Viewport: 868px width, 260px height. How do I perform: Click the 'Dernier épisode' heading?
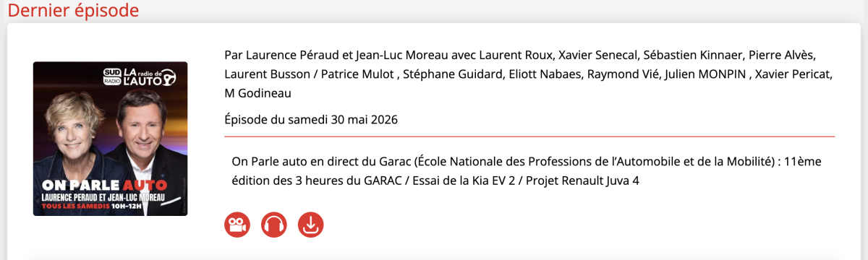pyautogui.click(x=73, y=11)
